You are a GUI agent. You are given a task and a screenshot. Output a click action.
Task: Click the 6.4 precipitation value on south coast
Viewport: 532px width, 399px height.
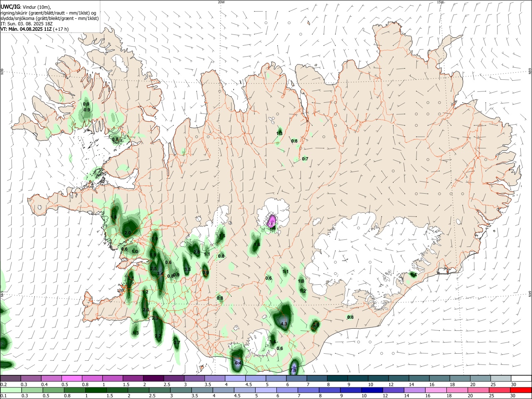pyautogui.click(x=238, y=363)
